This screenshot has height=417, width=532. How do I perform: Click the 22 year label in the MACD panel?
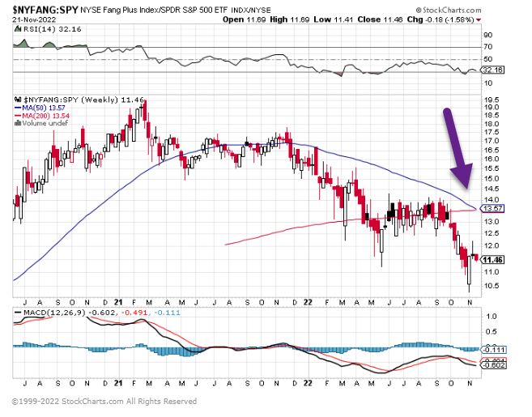coord(308,384)
